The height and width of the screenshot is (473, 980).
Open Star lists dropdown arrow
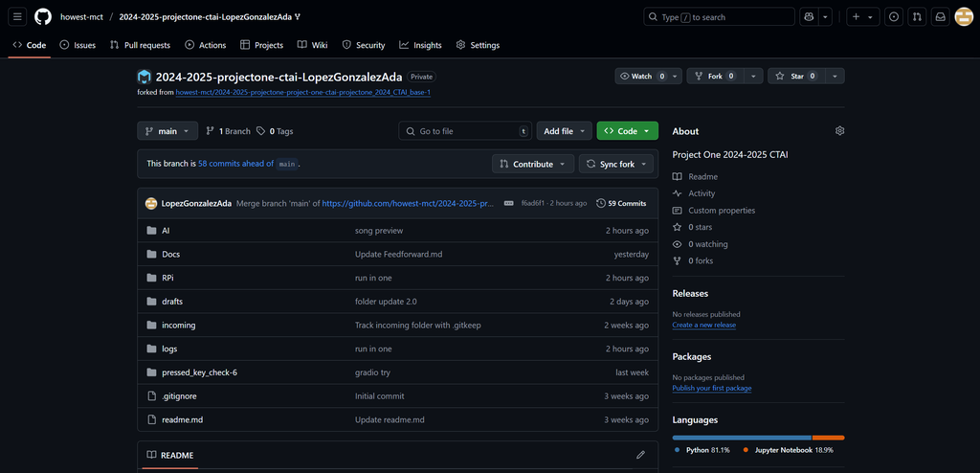click(x=835, y=77)
